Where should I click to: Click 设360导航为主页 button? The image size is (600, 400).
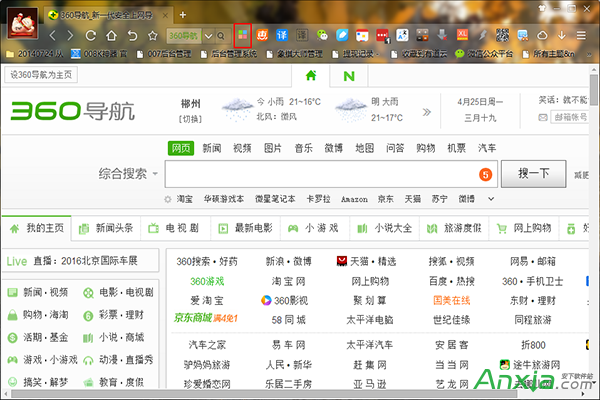point(45,75)
